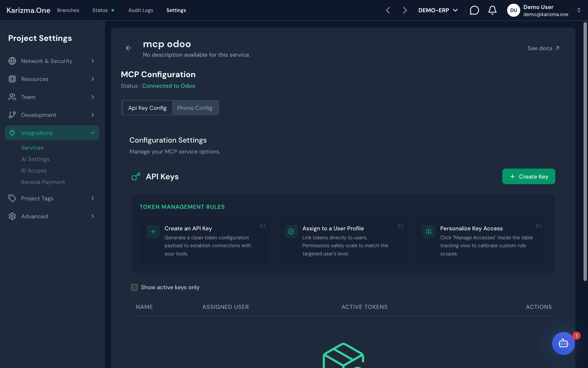Image resolution: width=588 pixels, height=368 pixels.
Task: Go to AI Settings under Integrations
Action: coord(35,159)
